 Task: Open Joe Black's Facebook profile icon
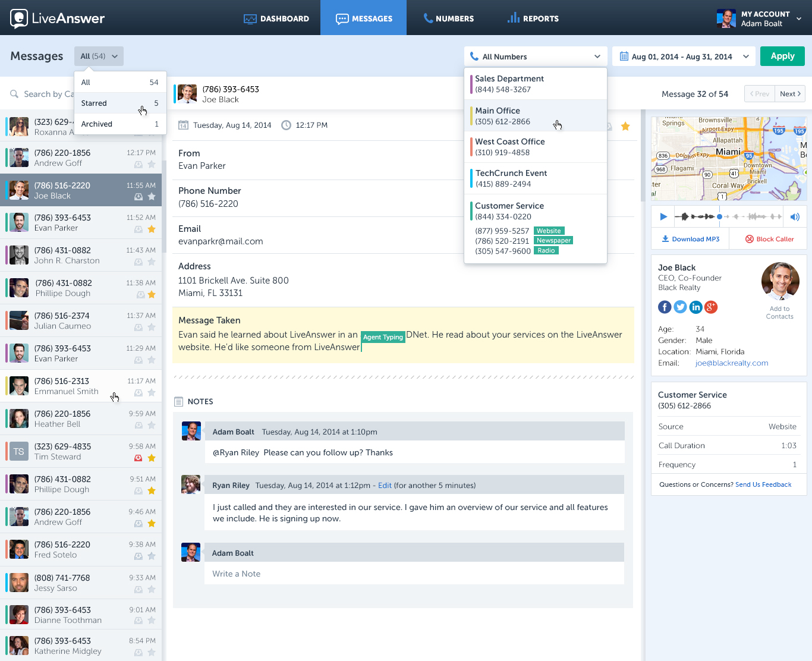coord(665,307)
